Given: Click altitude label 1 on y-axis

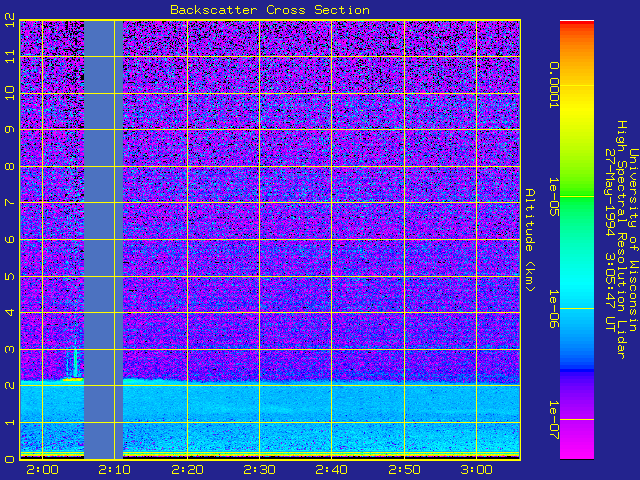Looking at the screenshot, I should coord(10,422).
